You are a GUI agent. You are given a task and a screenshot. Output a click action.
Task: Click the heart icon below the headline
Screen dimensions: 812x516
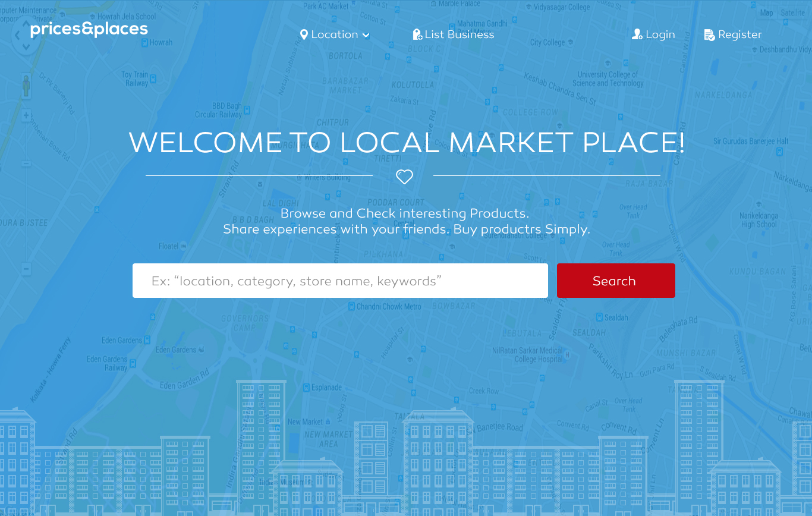tap(404, 177)
